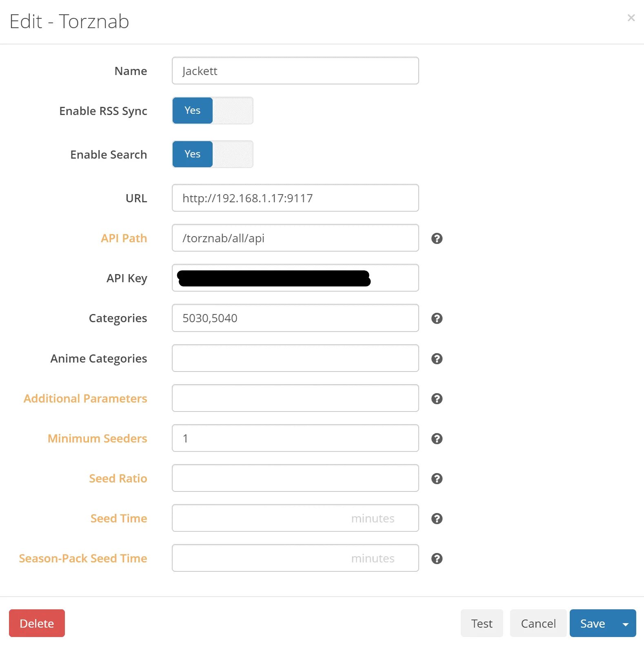Click the Test button

[x=482, y=623]
